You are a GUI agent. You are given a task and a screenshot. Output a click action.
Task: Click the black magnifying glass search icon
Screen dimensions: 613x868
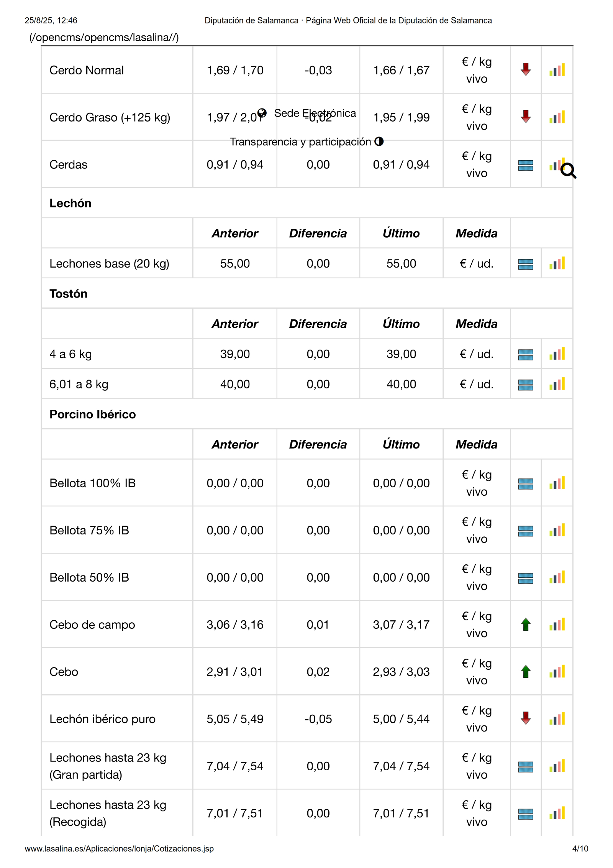point(568,171)
